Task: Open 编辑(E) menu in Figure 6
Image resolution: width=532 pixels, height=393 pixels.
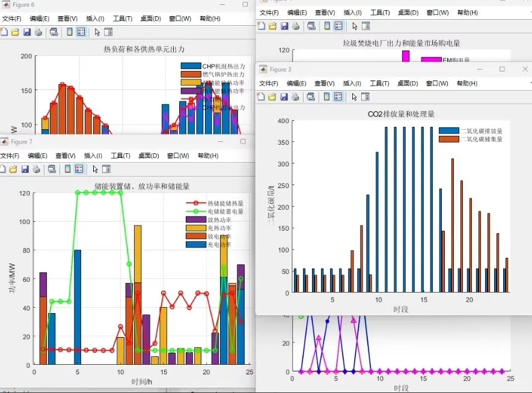Action: (x=39, y=19)
